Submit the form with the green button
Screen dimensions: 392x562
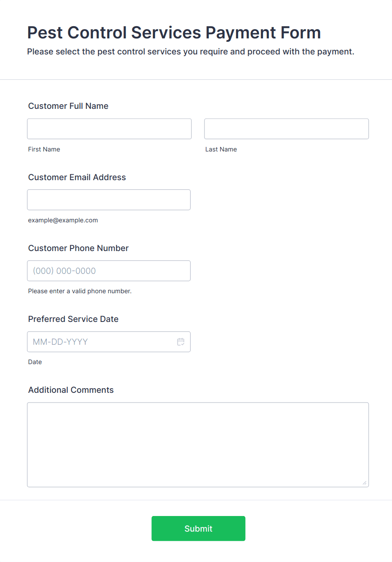coord(199,528)
